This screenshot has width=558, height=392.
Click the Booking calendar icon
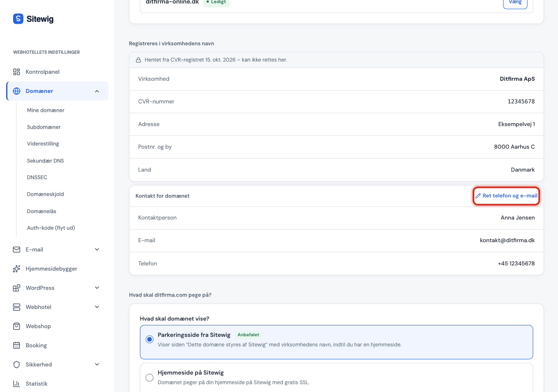tap(17, 345)
